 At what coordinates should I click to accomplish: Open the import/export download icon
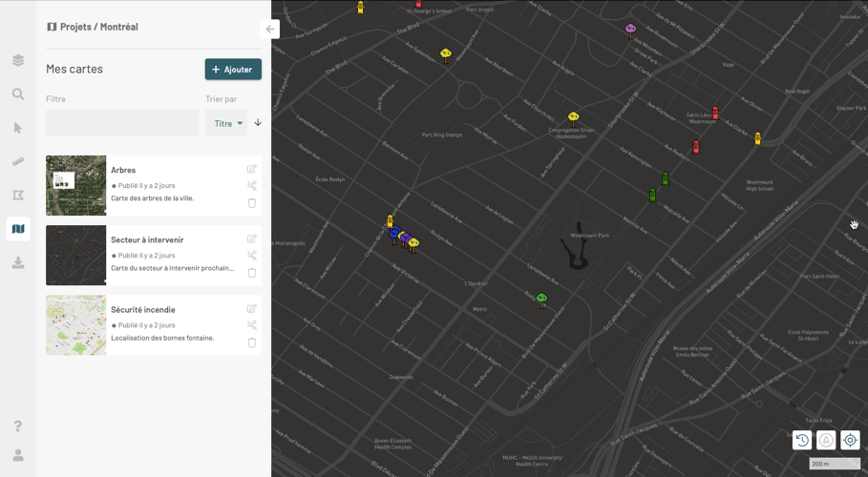click(x=18, y=263)
